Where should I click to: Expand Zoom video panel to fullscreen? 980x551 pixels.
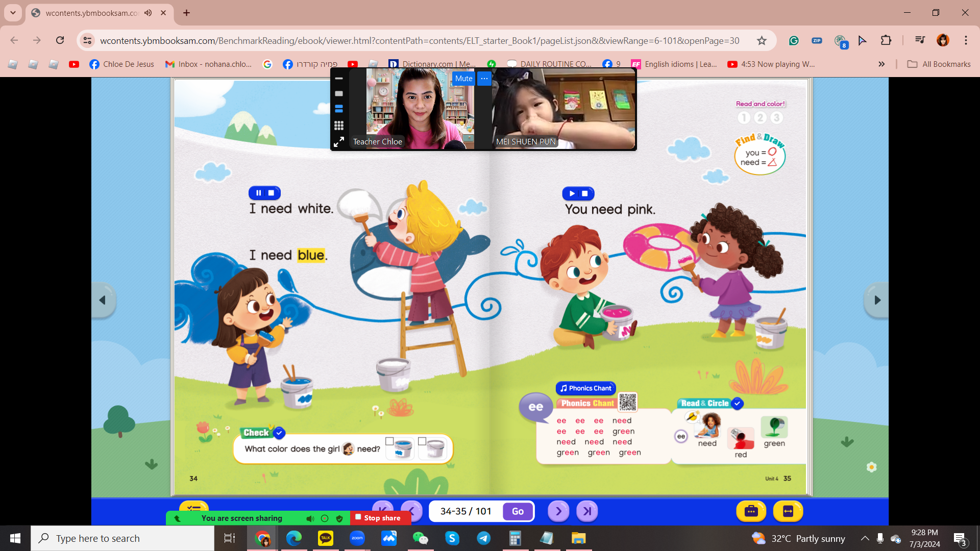[339, 142]
